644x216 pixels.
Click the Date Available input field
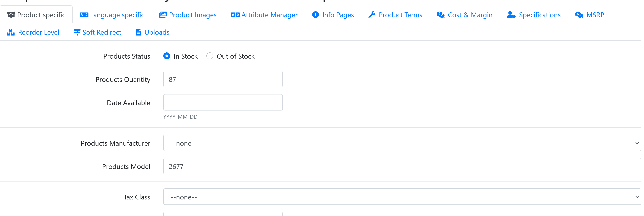(x=223, y=103)
